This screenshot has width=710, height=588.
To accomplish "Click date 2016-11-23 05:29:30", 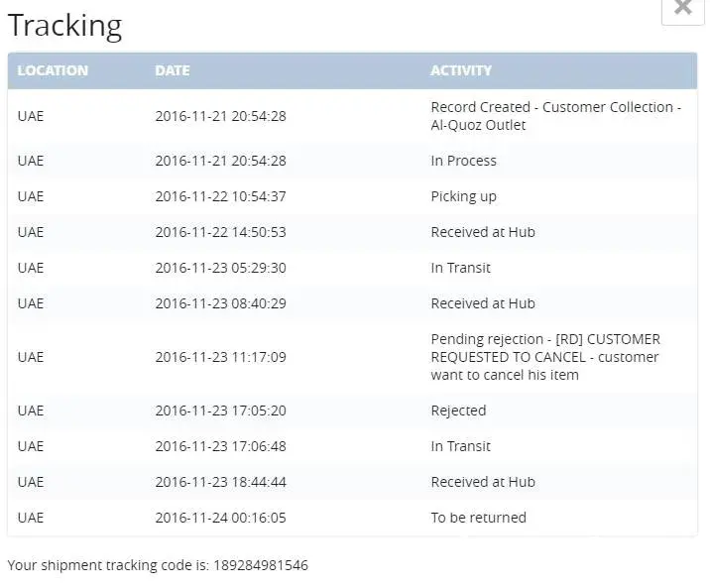I will 220,268.
